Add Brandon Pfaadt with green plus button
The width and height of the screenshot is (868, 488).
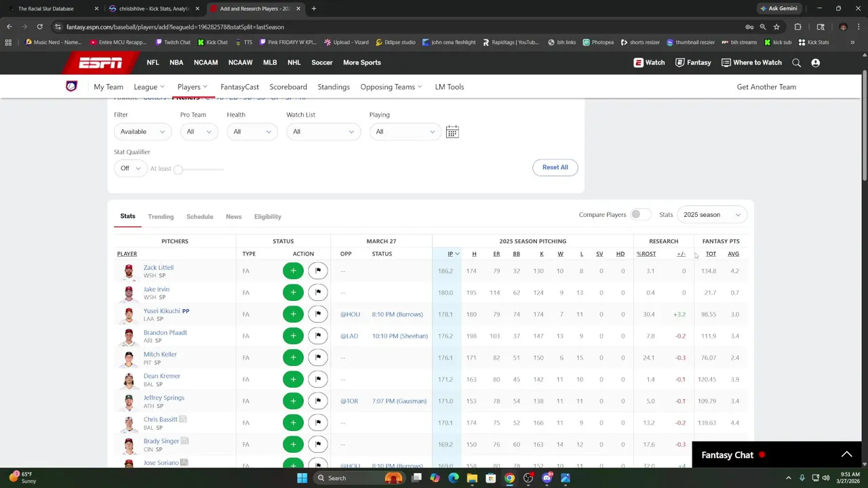point(293,335)
